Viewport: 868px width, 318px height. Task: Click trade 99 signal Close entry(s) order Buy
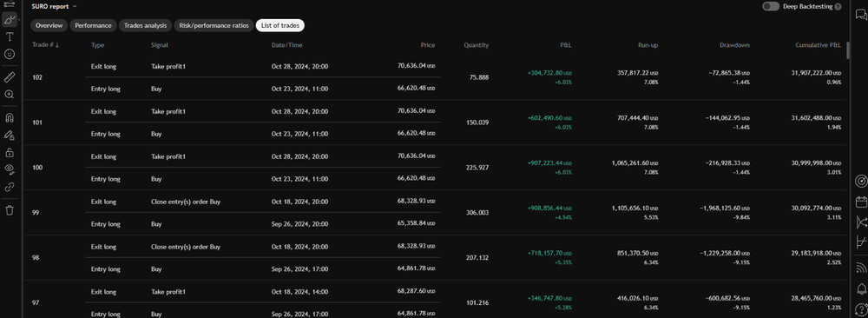186,202
